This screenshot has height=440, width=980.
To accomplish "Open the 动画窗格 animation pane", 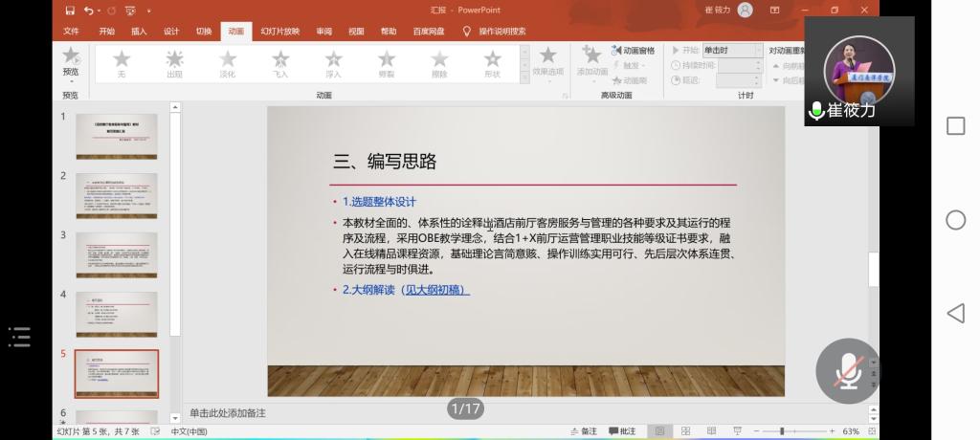I will pos(634,51).
